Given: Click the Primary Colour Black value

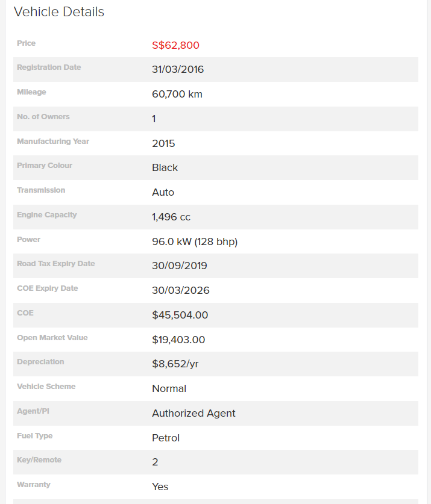Looking at the screenshot, I should click(x=165, y=168).
